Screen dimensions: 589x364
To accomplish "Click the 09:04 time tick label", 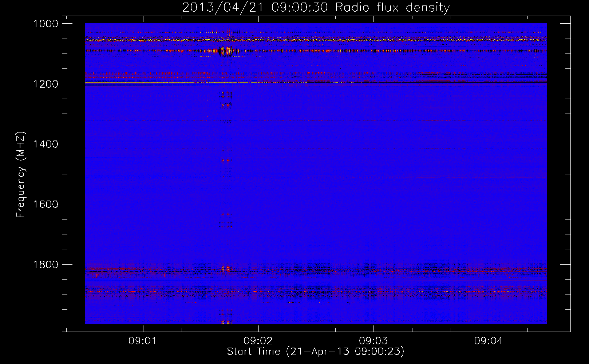I will point(489,341).
